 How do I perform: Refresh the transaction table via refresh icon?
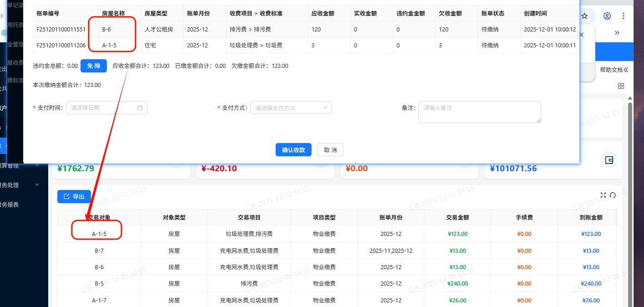613,195
